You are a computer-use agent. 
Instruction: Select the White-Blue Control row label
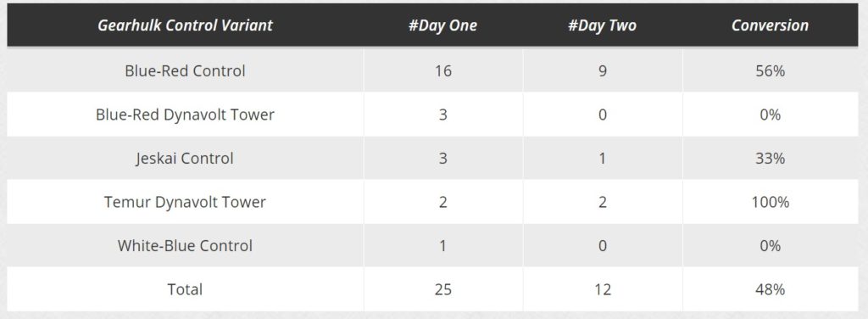pyautogui.click(x=185, y=246)
